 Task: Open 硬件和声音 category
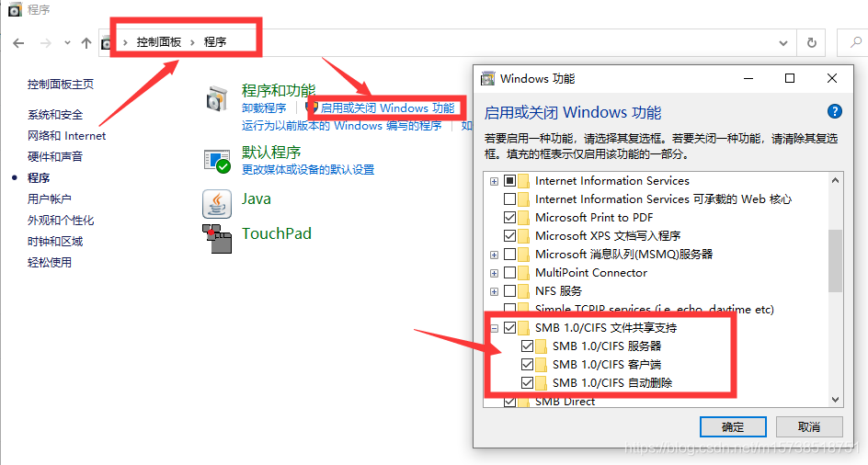(55, 156)
